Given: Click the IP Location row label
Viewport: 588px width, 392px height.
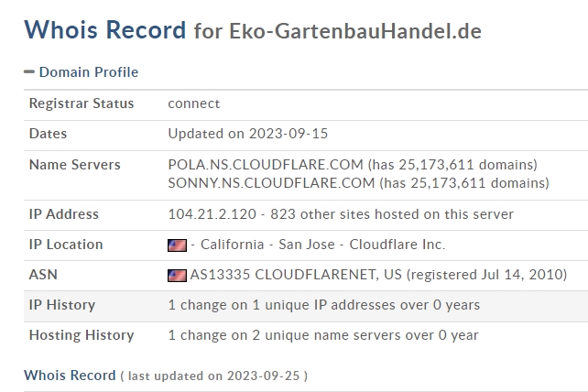Looking at the screenshot, I should [x=66, y=245].
